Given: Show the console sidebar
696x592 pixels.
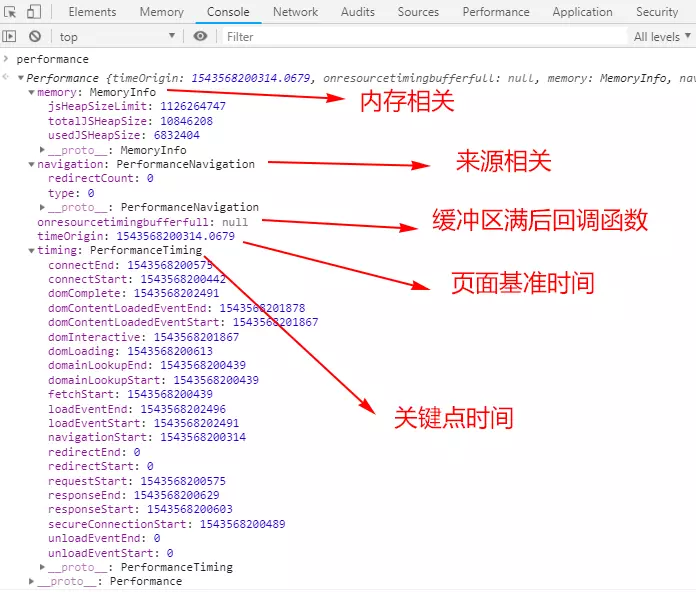Looking at the screenshot, I should (x=10, y=37).
